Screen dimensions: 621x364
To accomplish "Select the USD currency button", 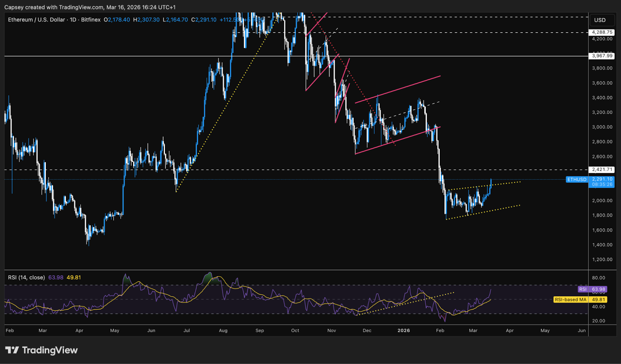I will (x=602, y=20).
